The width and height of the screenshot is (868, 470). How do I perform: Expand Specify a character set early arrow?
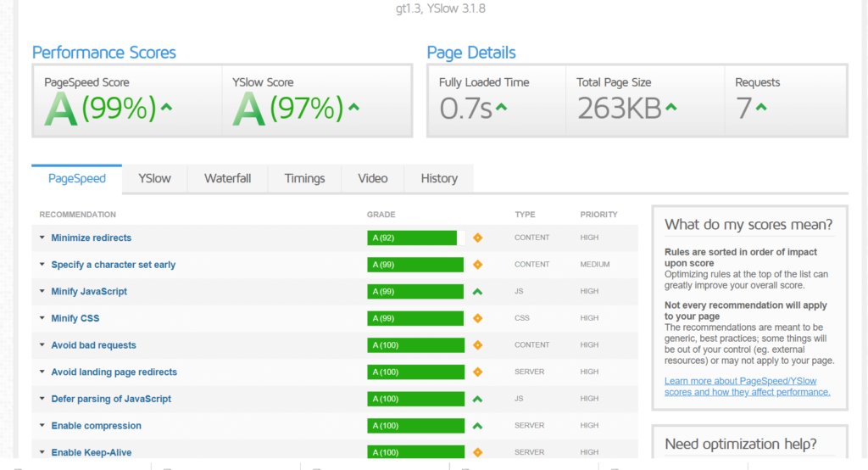[x=42, y=265]
